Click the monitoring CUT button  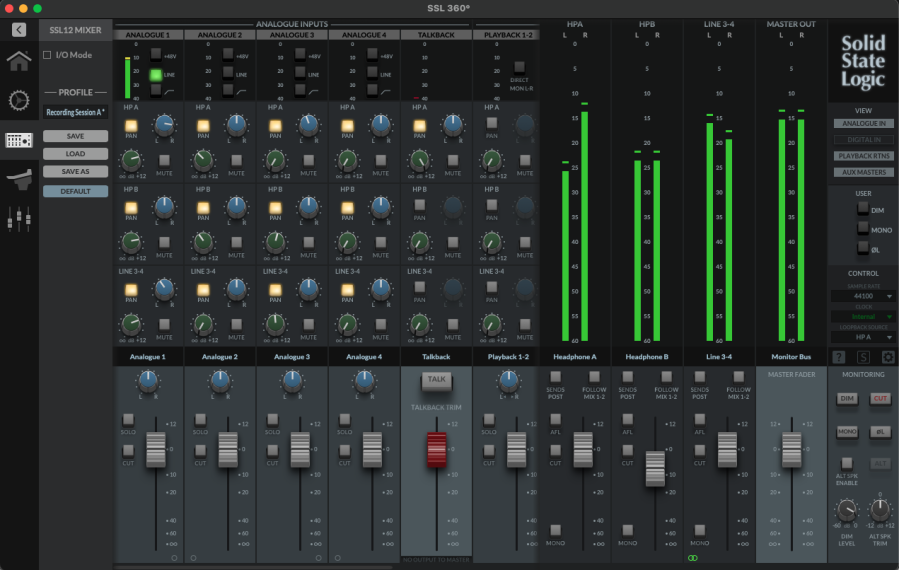pyautogui.click(x=880, y=399)
